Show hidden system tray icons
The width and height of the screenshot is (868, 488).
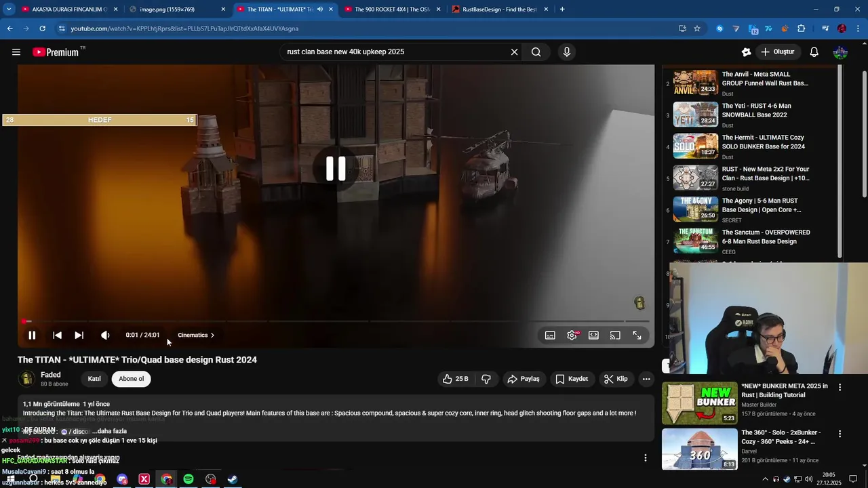click(766, 479)
